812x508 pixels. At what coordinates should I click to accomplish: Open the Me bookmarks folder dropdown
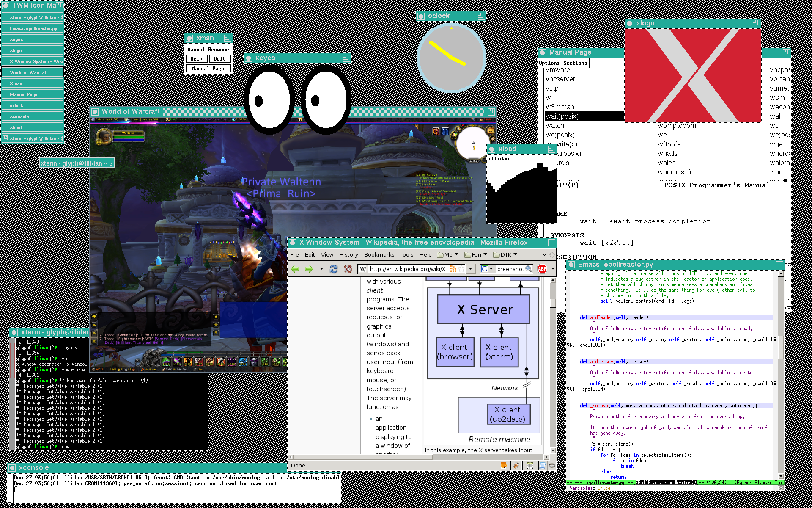click(x=448, y=254)
